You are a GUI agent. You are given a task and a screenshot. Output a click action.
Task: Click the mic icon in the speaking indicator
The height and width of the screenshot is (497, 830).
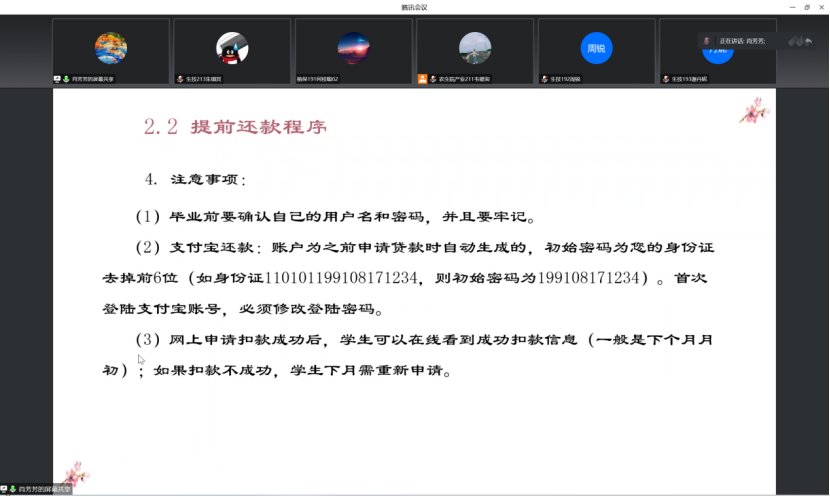point(707,41)
